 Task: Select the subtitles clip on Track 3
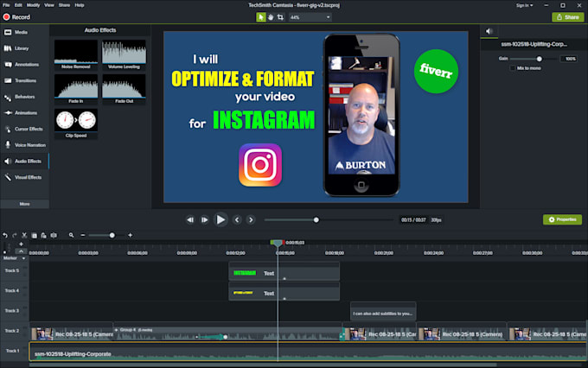383,312
